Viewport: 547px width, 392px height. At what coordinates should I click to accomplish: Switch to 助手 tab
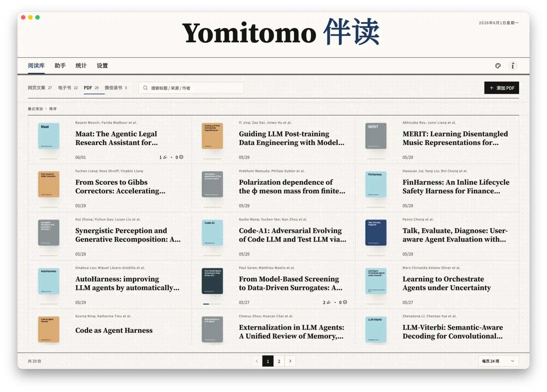60,66
